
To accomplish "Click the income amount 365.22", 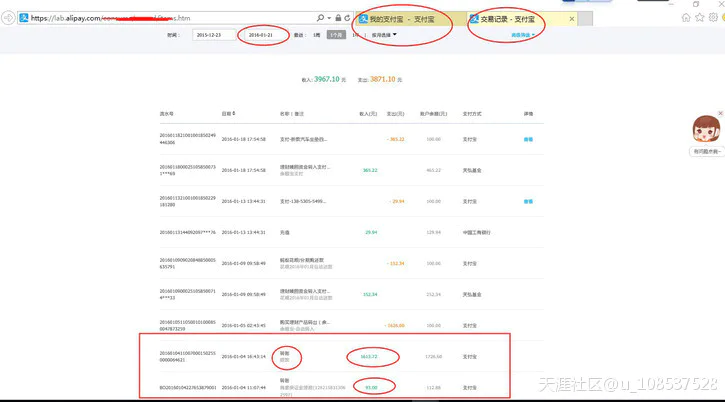I will (x=370, y=170).
